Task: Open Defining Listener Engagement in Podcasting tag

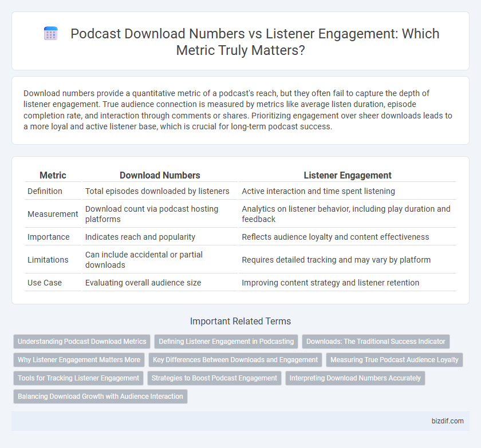Action: pos(226,342)
